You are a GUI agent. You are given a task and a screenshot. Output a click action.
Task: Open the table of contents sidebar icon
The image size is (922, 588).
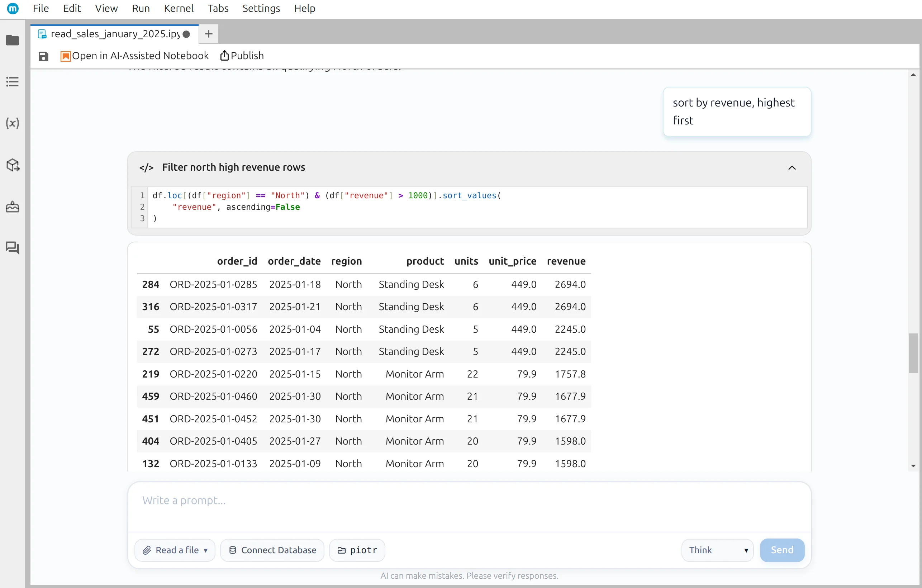point(13,82)
